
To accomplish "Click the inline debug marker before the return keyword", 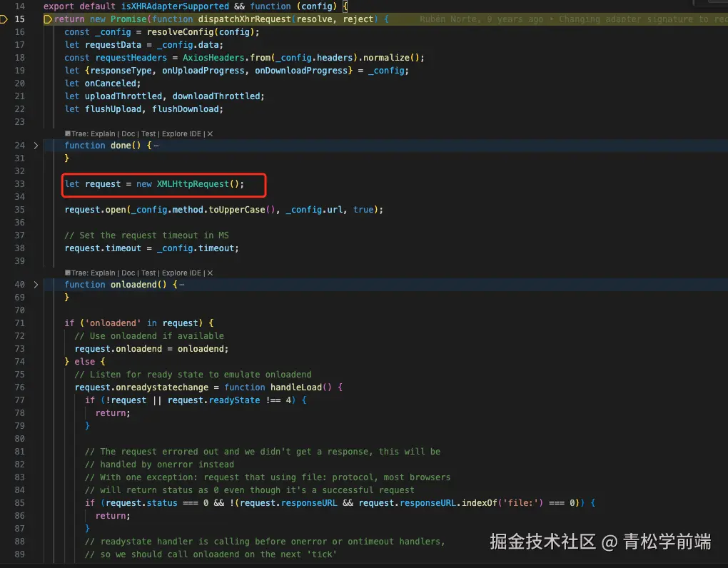I will (47, 19).
